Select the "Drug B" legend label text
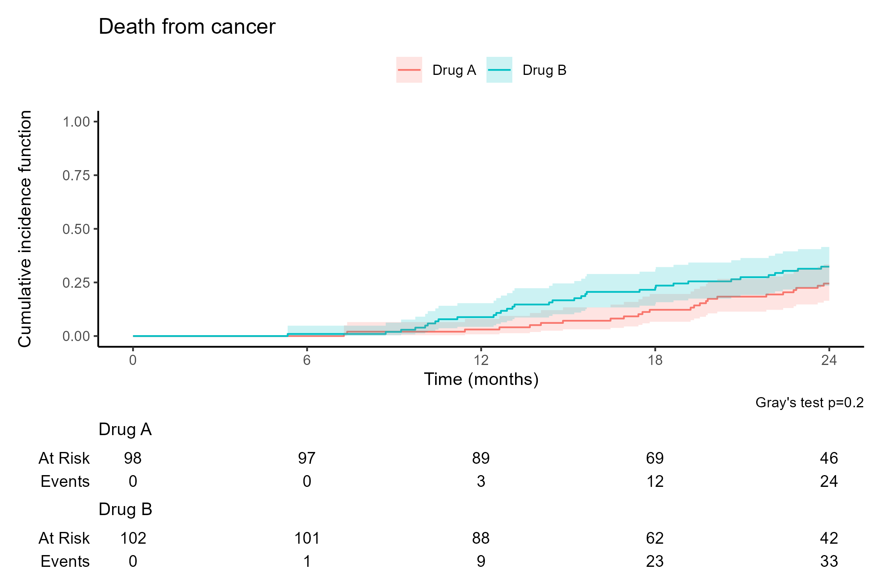The height and width of the screenshot is (588, 882). (544, 70)
